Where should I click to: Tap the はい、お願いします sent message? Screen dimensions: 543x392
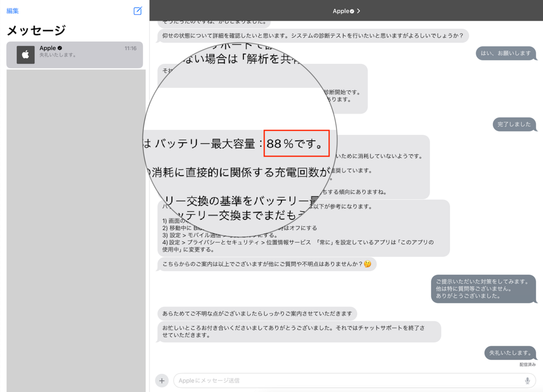[x=506, y=53]
